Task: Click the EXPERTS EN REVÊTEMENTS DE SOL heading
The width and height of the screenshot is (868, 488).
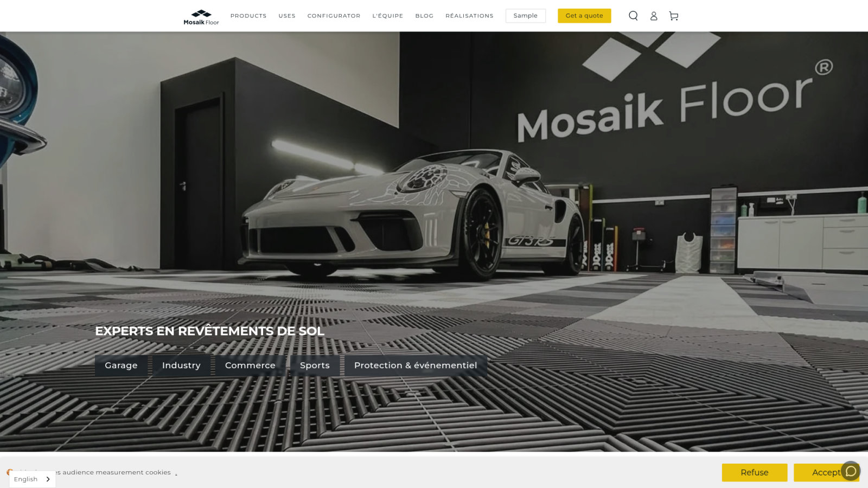Action: (209, 331)
